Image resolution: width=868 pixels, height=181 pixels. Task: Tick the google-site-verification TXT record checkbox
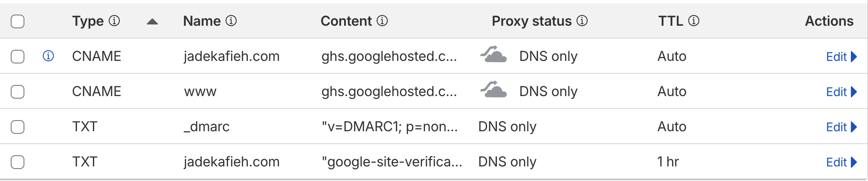coord(18,162)
